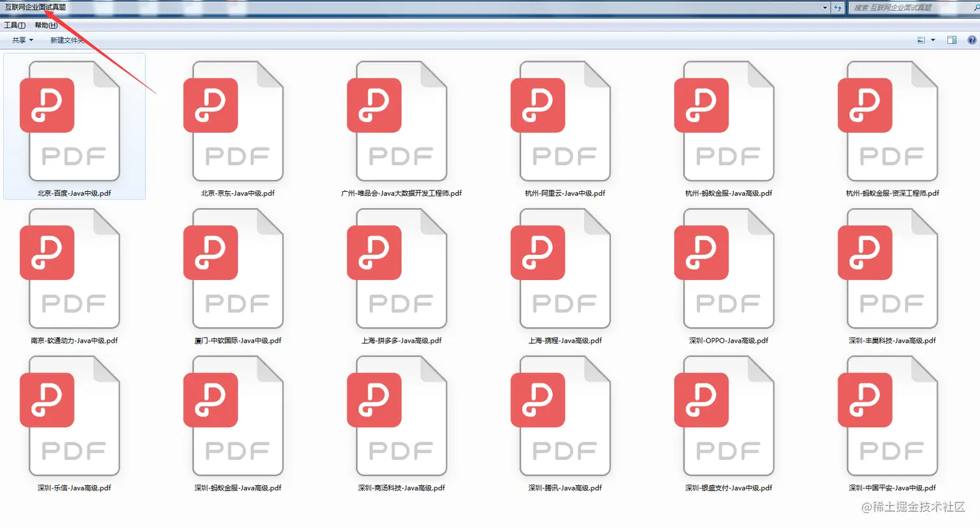Image resolution: width=980 pixels, height=528 pixels.
Task: Select the 杭州-阿里云-Java中级.pdf file icon
Action: point(561,121)
